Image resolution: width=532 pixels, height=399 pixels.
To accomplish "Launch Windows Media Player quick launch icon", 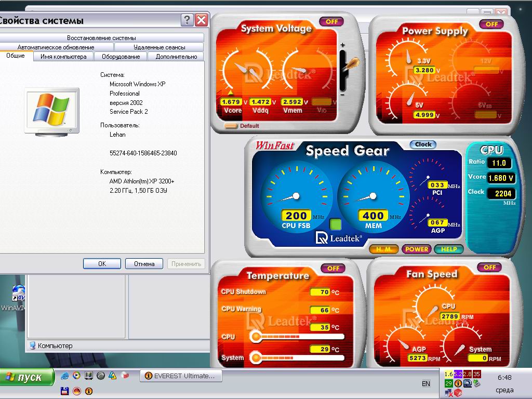I will point(77,376).
